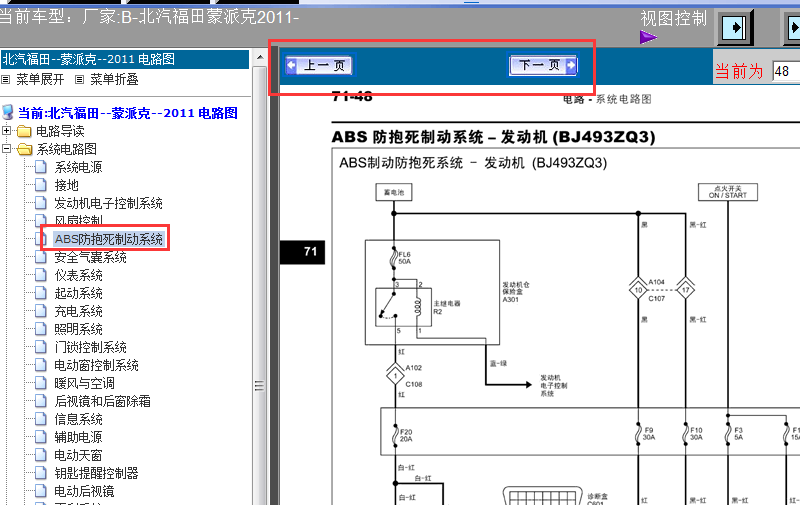
Task: Open the 电动后视镜 diagram page
Action: 84,491
